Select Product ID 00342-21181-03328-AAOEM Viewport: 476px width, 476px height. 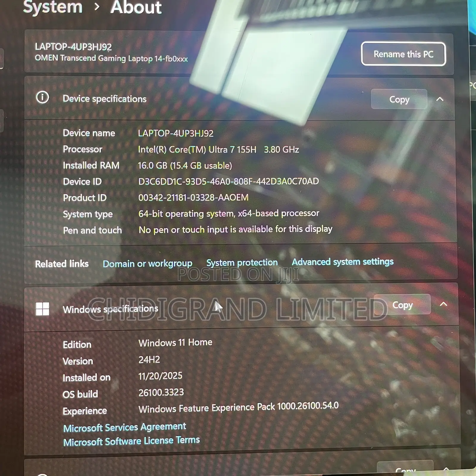193,198
